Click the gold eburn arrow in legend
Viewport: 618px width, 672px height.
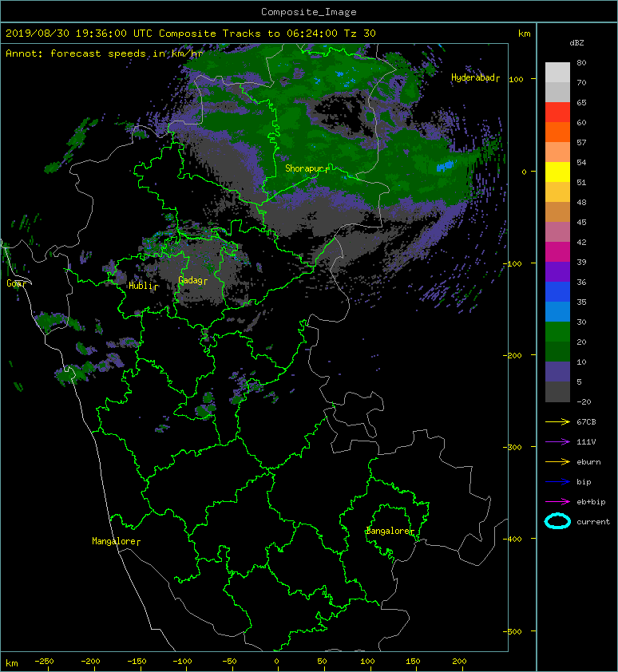(557, 462)
